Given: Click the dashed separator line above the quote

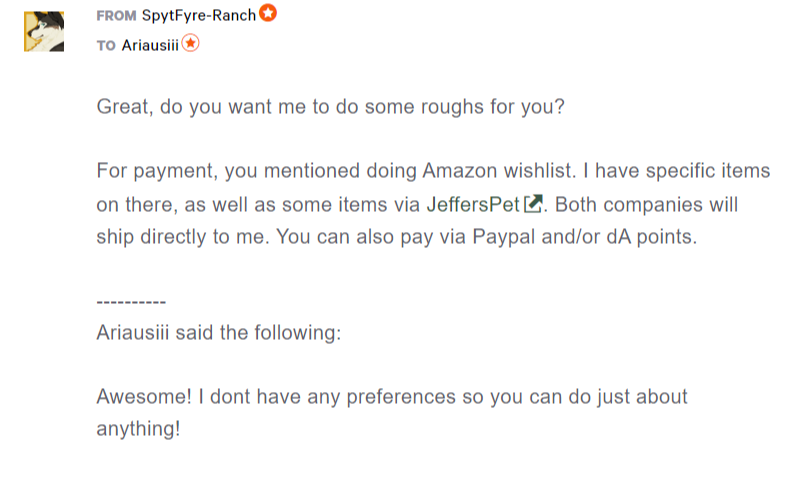Looking at the screenshot, I should pyautogui.click(x=131, y=302).
